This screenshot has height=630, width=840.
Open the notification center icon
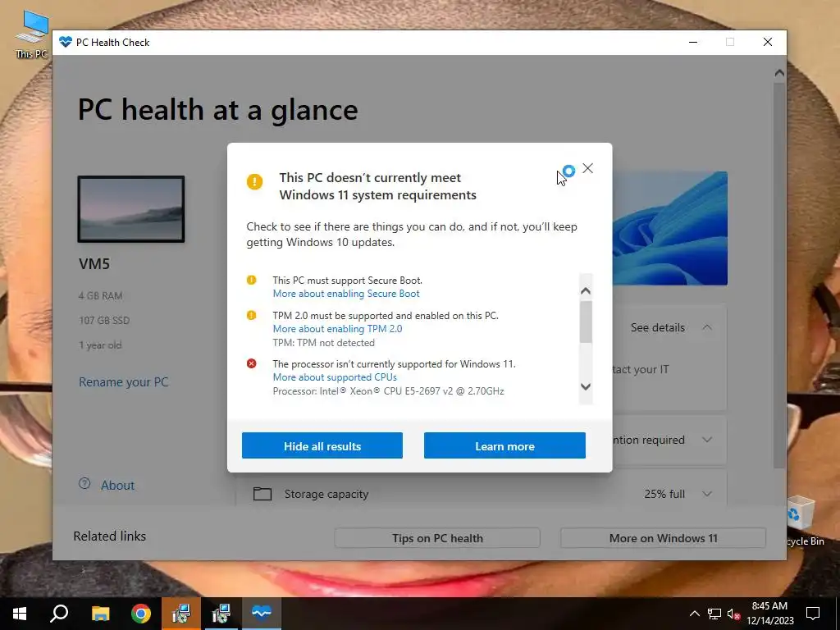(x=813, y=614)
